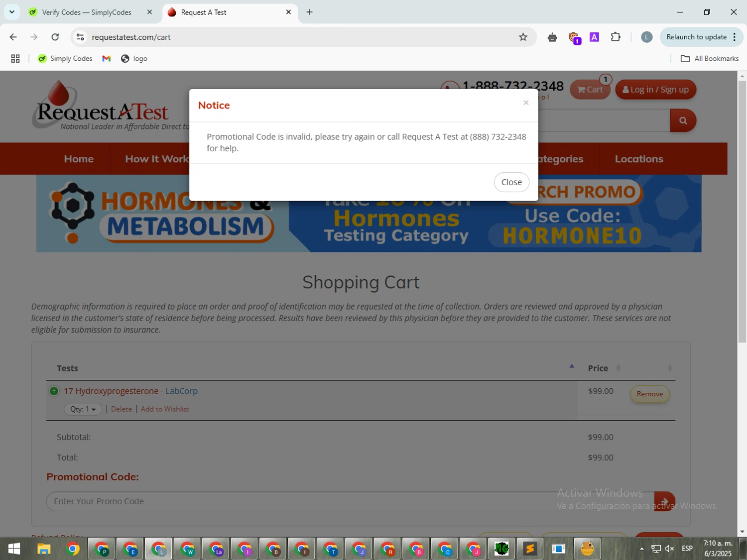Open the How It Works menu item
Screen dimensions: 747x560
click(x=157, y=159)
